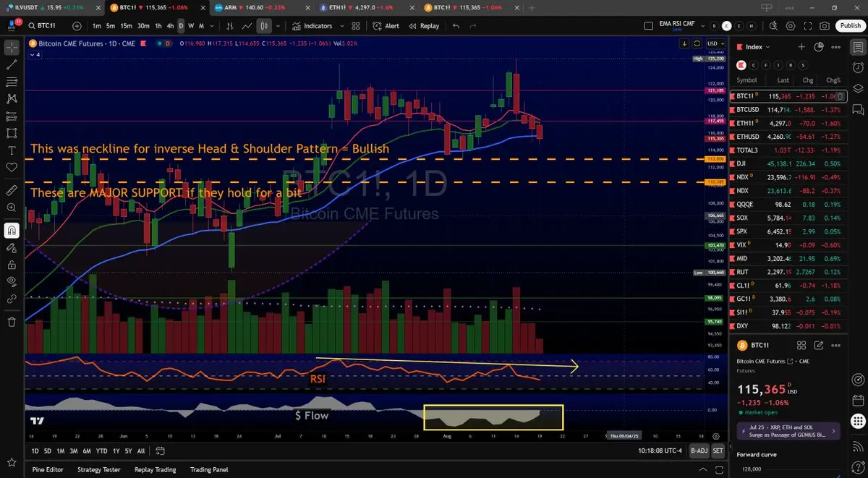Click the zoom in magnifier tool
The height and width of the screenshot is (478, 868).
[x=12, y=208]
